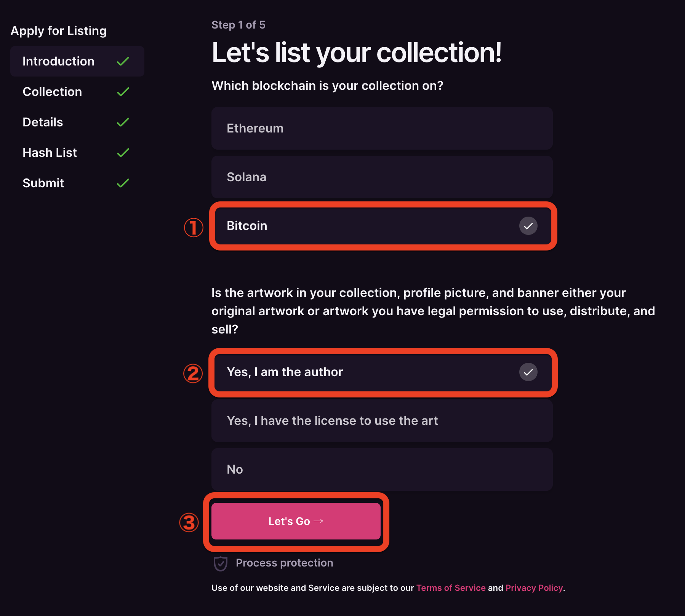The width and height of the screenshot is (685, 616).
Task: Click the green checkmark next to Submit
Action: click(x=123, y=183)
